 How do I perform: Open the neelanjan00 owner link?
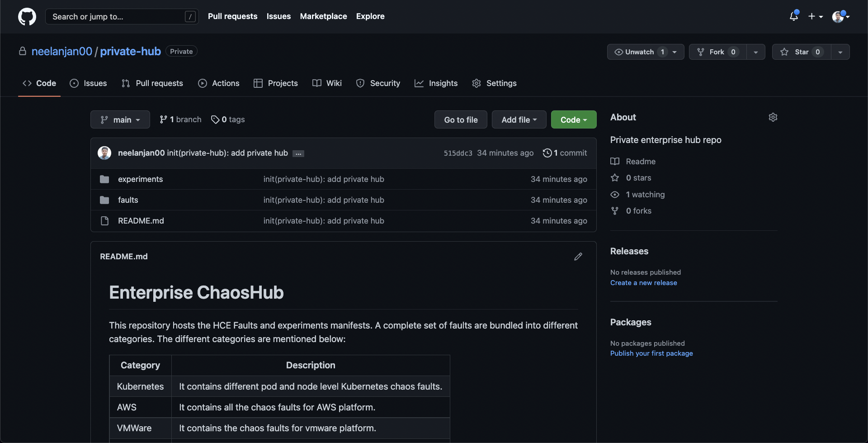click(x=62, y=52)
